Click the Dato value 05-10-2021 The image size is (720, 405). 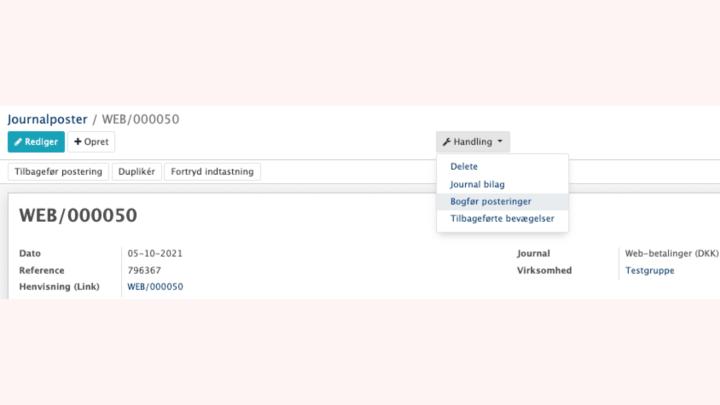(x=155, y=253)
